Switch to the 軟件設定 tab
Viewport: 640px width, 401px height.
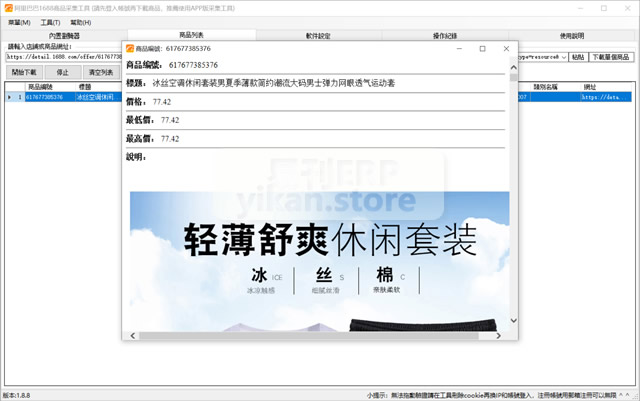tap(319, 35)
